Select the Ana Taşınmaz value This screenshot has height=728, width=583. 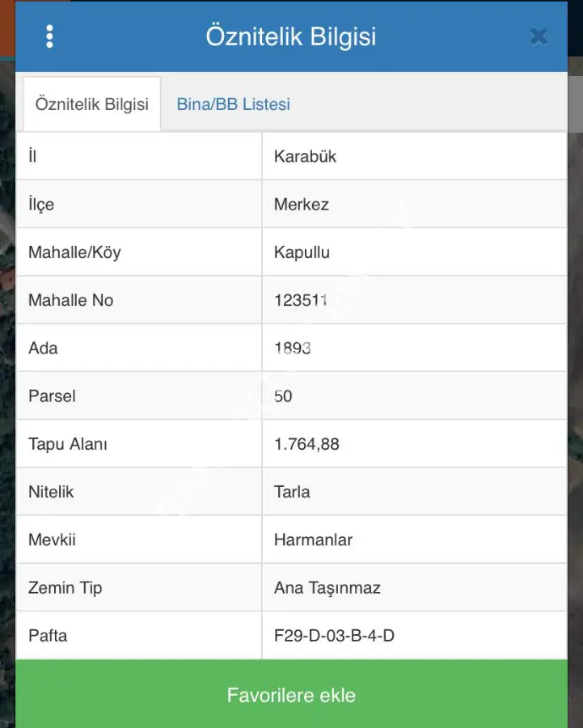pos(327,588)
